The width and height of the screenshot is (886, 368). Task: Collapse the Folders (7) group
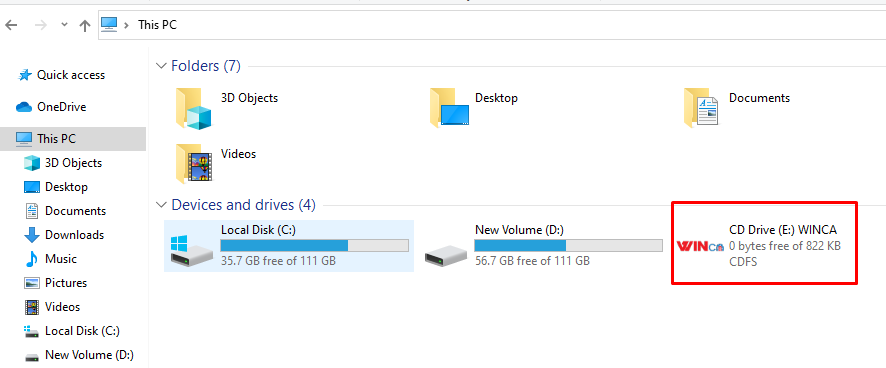pos(162,66)
